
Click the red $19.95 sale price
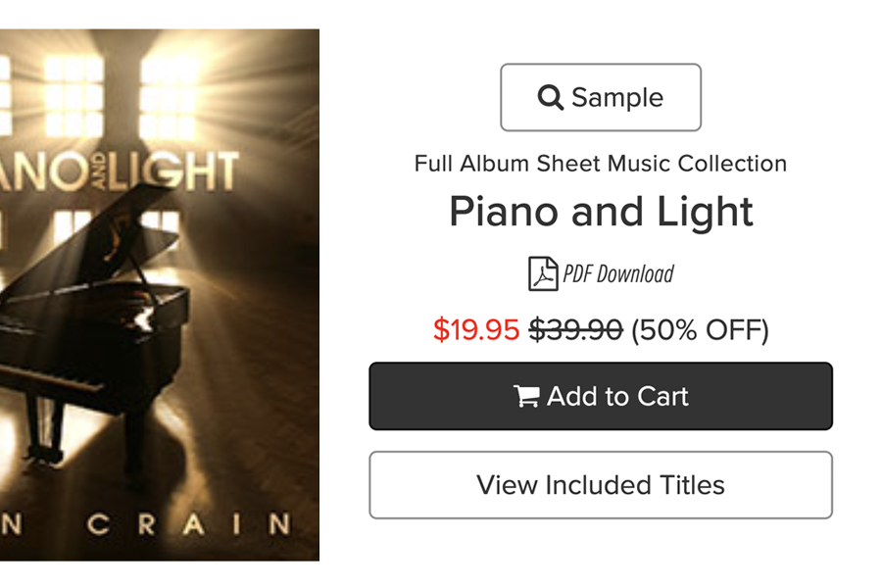click(476, 329)
